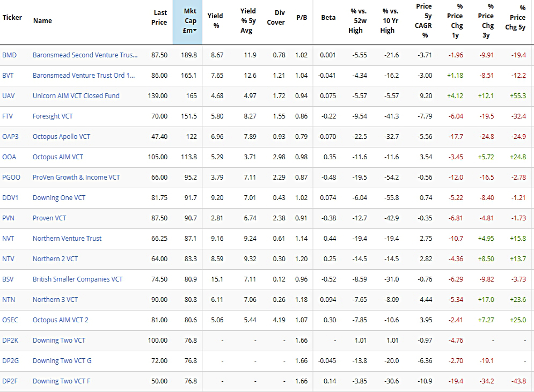Open the BSV ticker link
534x392 pixels.
click(x=8, y=279)
